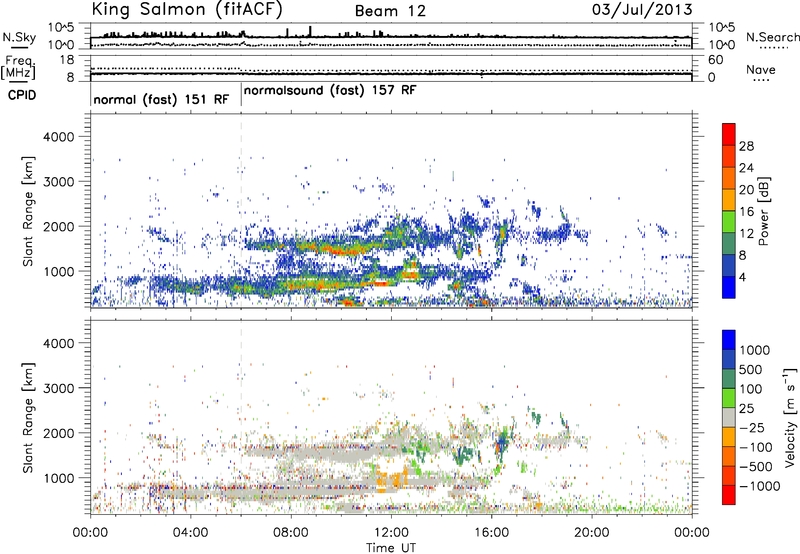
Task: Click the '2000' tick on velocity panel
Action: [58, 433]
